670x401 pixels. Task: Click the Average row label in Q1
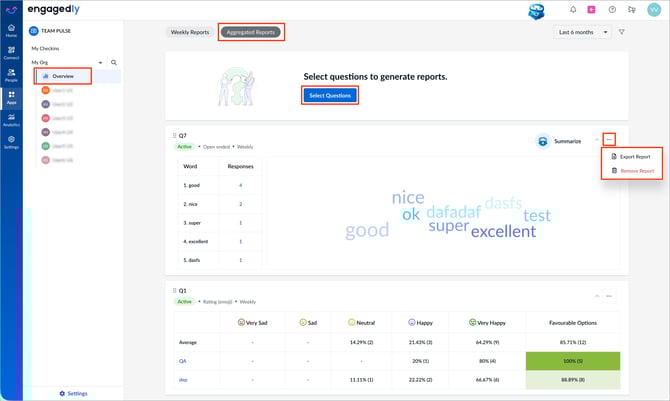[x=188, y=342]
